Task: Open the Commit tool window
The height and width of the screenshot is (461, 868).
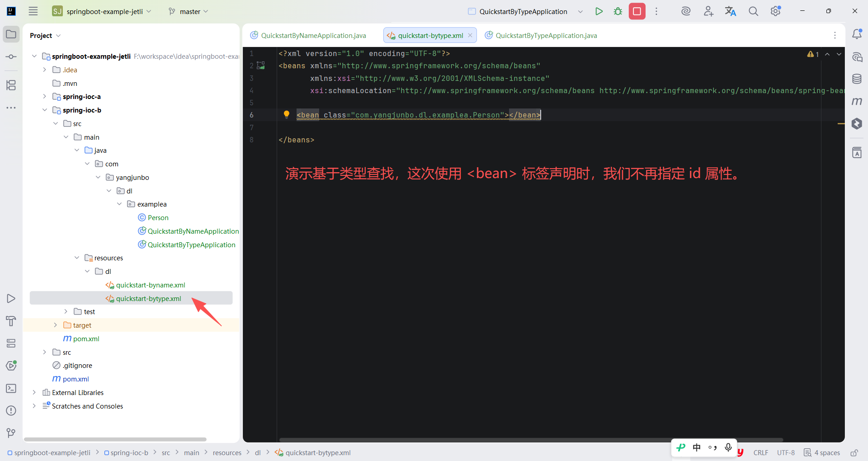Action: 11,56
